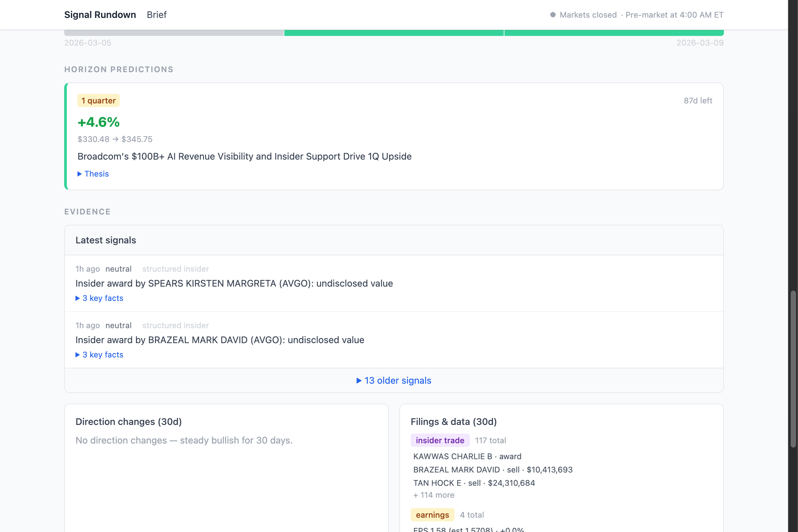Image resolution: width=798 pixels, height=532 pixels.
Task: Click the + 114 more insider trades text
Action: click(434, 495)
